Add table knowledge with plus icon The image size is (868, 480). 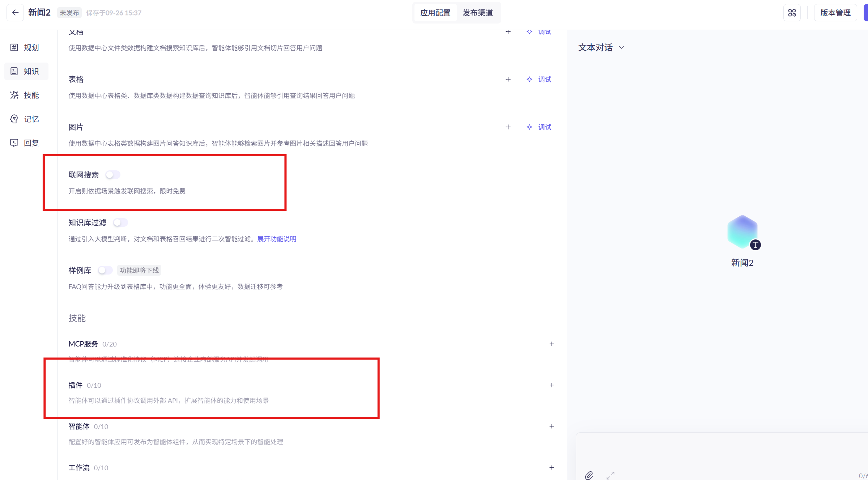coord(508,79)
